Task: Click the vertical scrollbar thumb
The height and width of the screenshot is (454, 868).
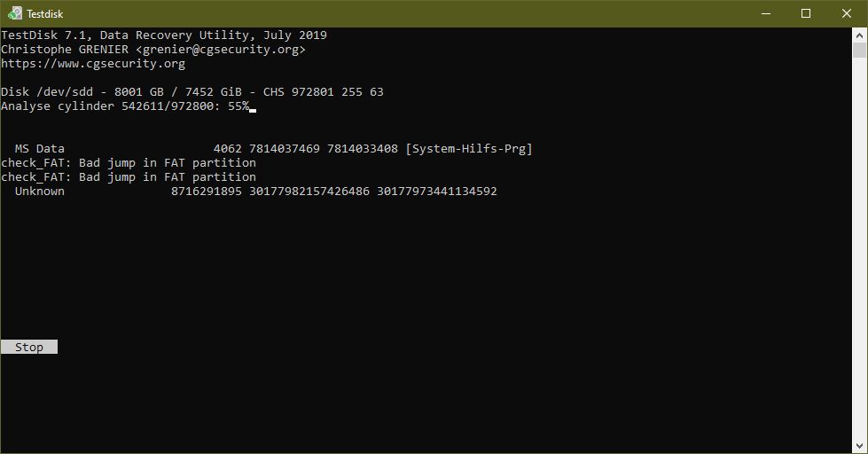Action: click(x=859, y=50)
